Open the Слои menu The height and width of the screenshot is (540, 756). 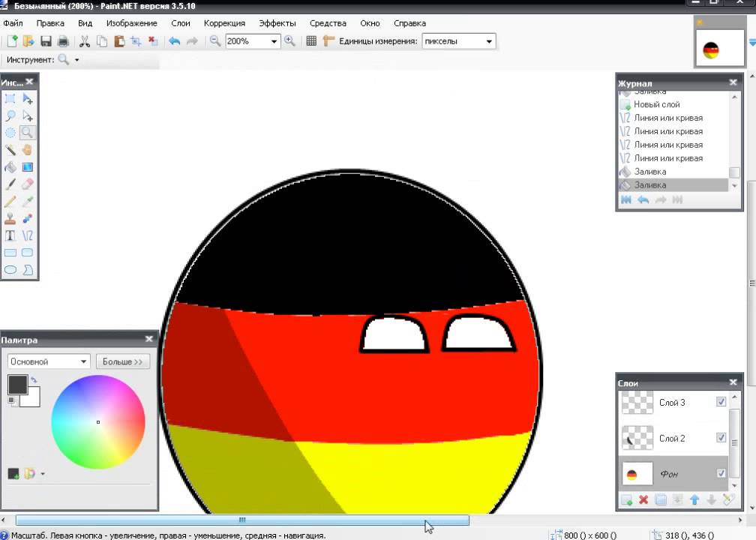click(180, 23)
